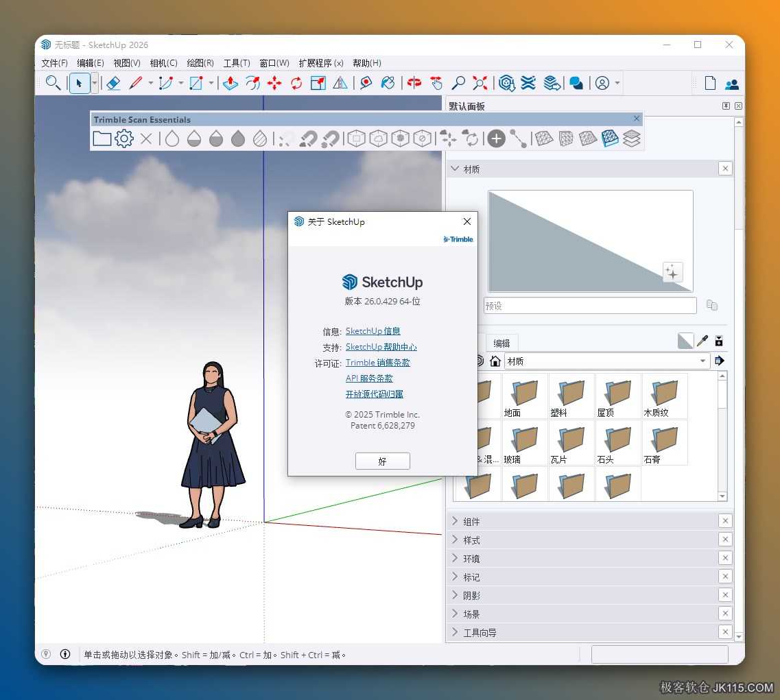Go to the home materials collection
The image size is (780, 700).
tap(495, 361)
